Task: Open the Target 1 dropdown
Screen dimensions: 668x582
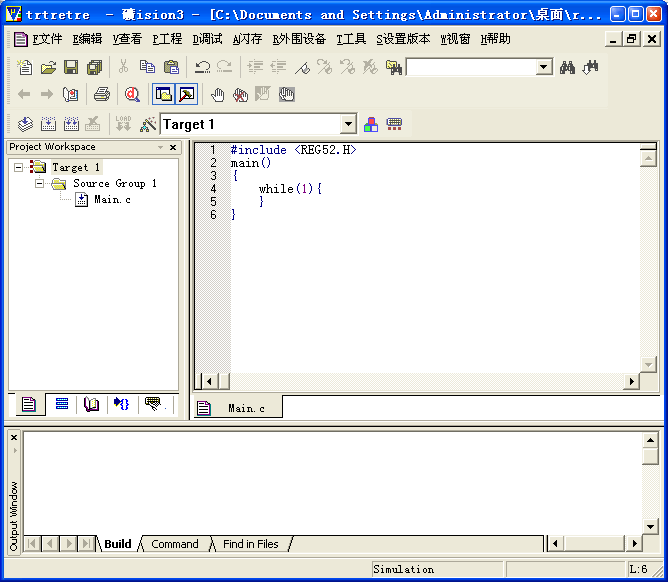Action: point(348,124)
